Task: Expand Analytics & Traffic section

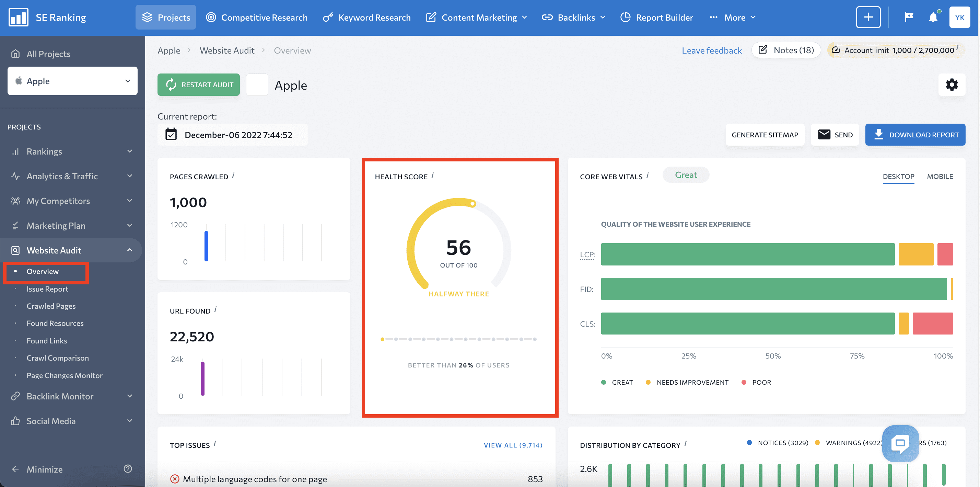Action: click(130, 176)
